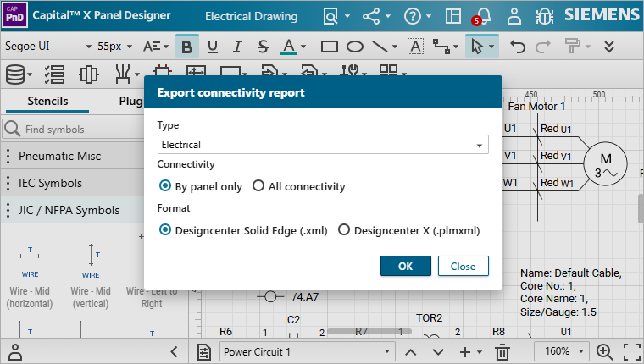The height and width of the screenshot is (364, 644).
Task: Open the Power Circuit 1 page dropdown
Action: [x=308, y=352]
